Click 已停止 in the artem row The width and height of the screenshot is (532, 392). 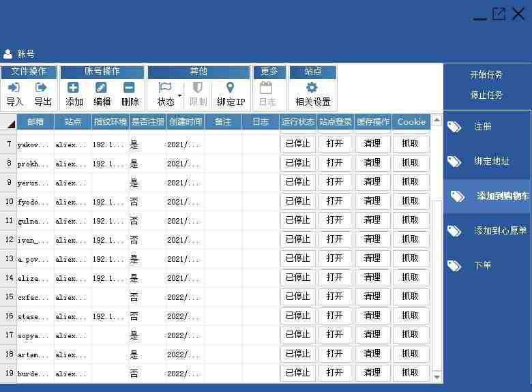coord(297,354)
